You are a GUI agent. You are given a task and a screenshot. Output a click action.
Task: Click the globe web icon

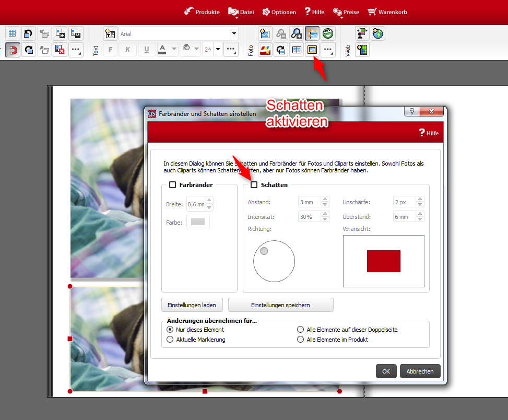pyautogui.click(x=377, y=34)
